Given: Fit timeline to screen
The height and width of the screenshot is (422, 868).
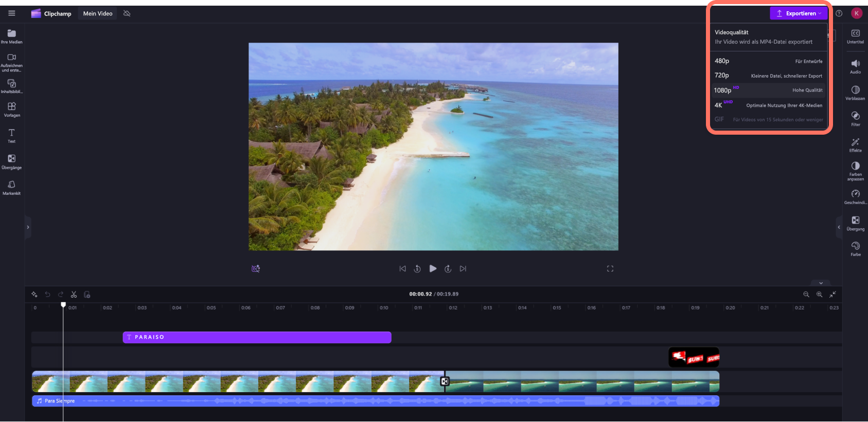Looking at the screenshot, I should (x=833, y=295).
